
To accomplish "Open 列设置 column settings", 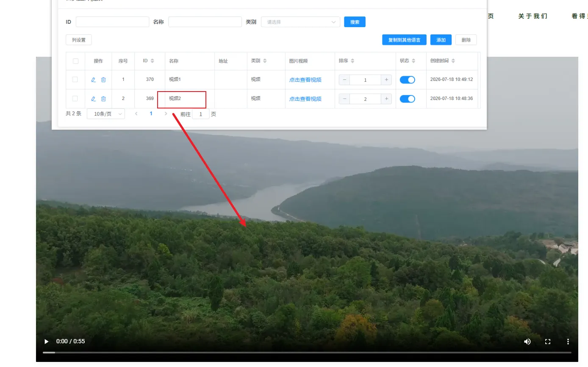I will tap(79, 40).
